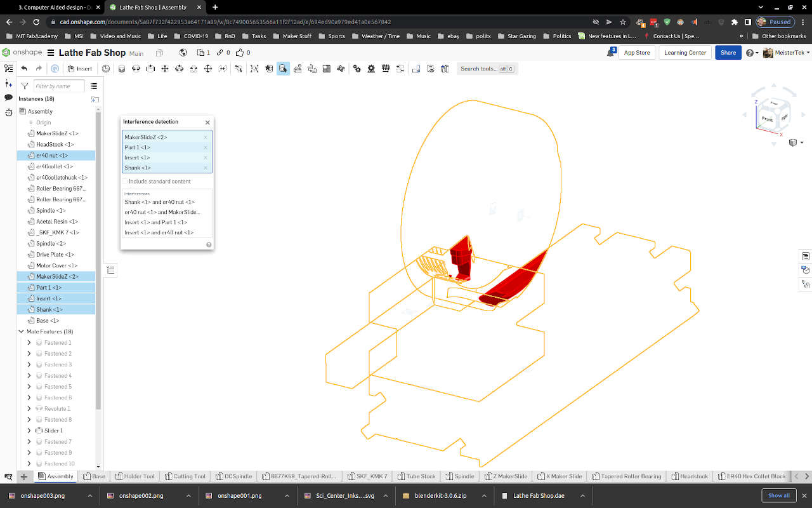The width and height of the screenshot is (812, 508).
Task: Click the instance filter funnel icon
Action: coord(25,86)
